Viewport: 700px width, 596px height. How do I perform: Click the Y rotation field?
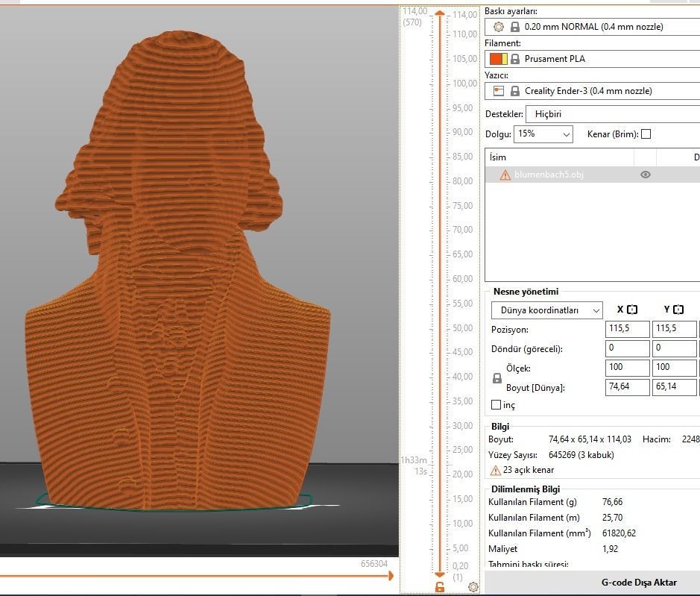coord(674,348)
